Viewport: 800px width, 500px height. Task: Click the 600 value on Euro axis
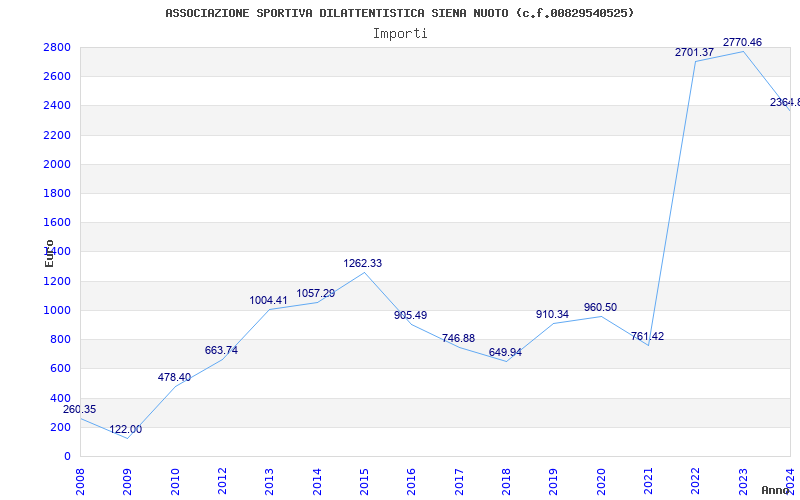tap(60, 368)
